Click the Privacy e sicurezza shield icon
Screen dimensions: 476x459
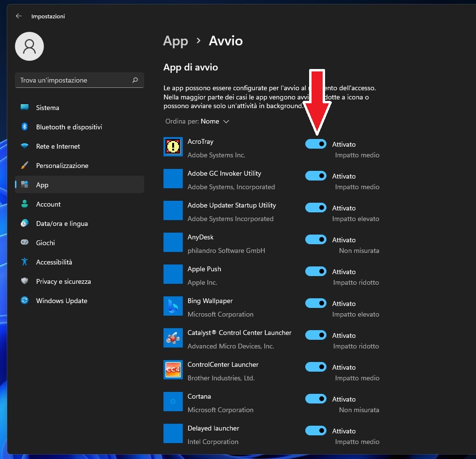coord(25,281)
